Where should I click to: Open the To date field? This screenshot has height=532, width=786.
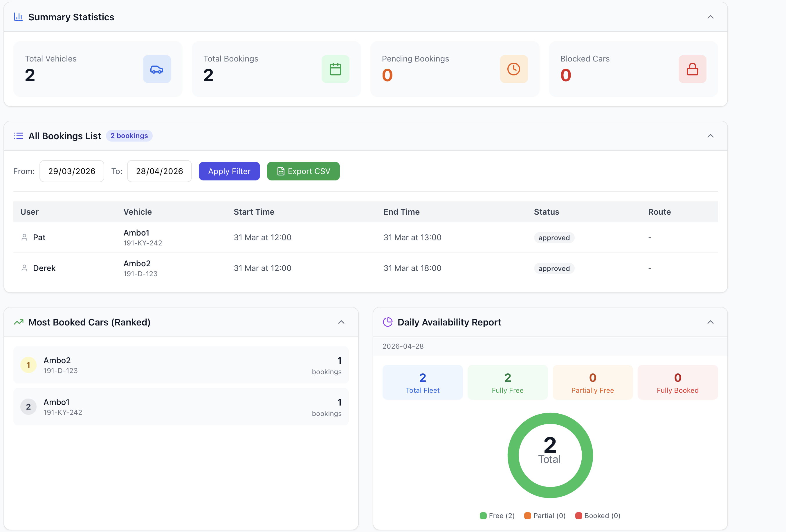pyautogui.click(x=159, y=171)
